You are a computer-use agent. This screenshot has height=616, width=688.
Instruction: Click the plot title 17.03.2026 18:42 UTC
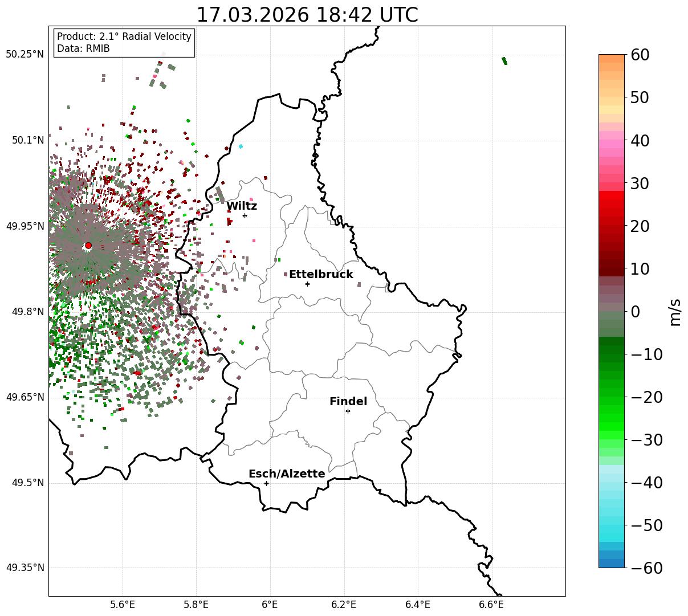(307, 15)
